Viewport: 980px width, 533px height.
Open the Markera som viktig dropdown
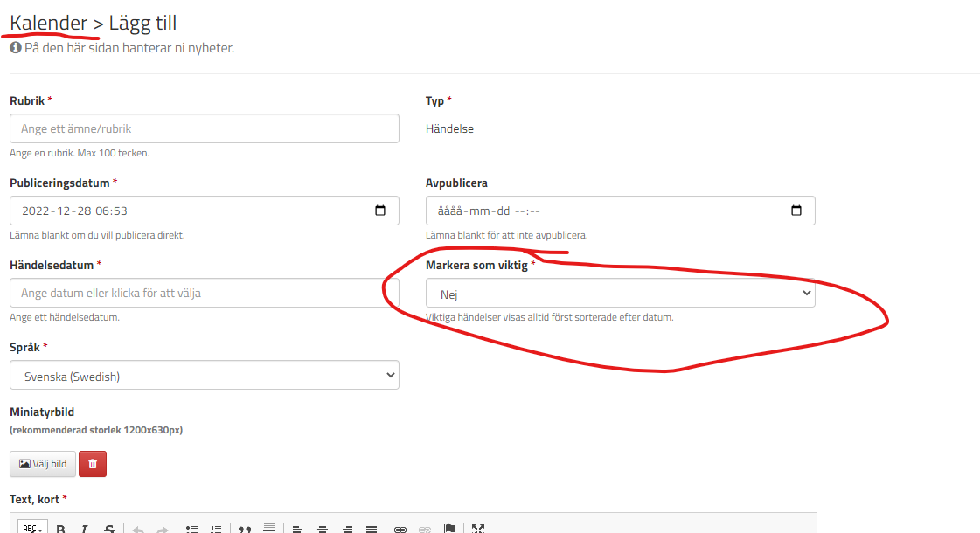[x=620, y=294]
